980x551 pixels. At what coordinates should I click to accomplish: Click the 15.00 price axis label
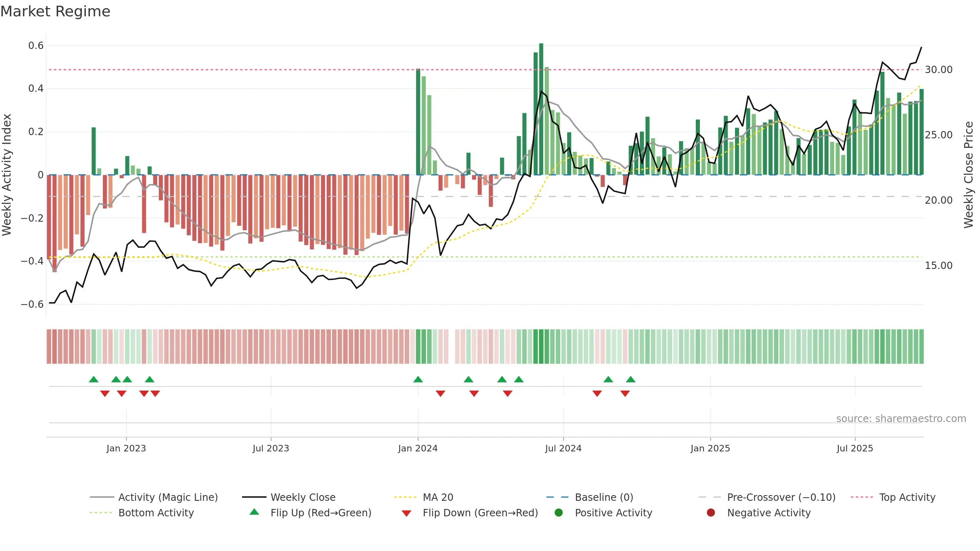(939, 265)
